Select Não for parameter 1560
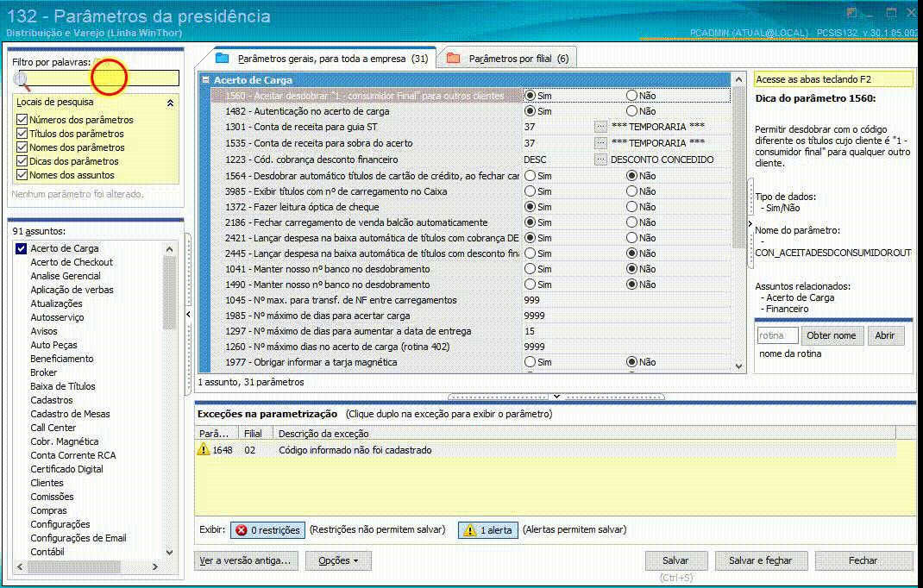923x588 pixels. point(631,96)
